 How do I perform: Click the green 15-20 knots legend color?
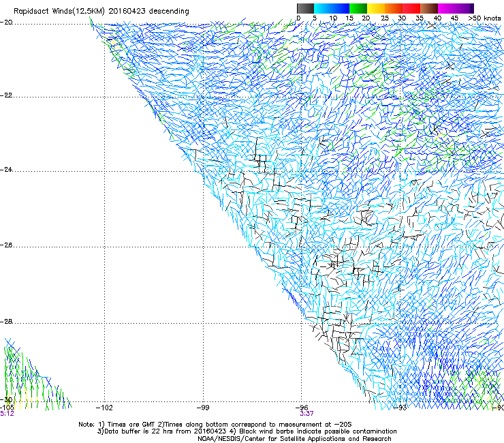click(358, 8)
